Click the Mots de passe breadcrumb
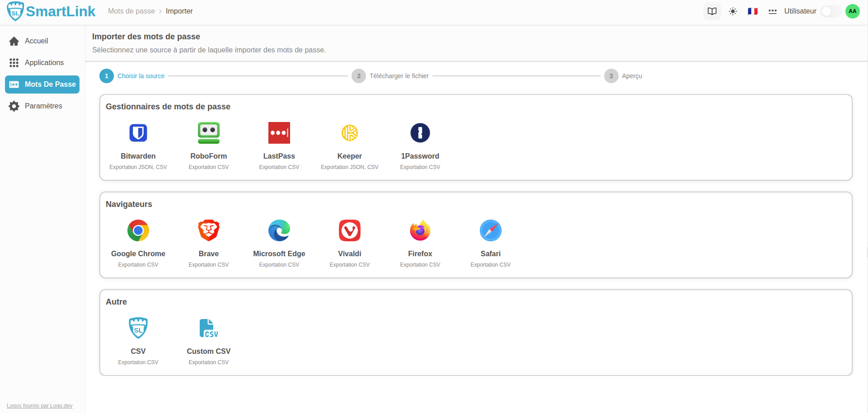The image size is (868, 413). click(131, 11)
